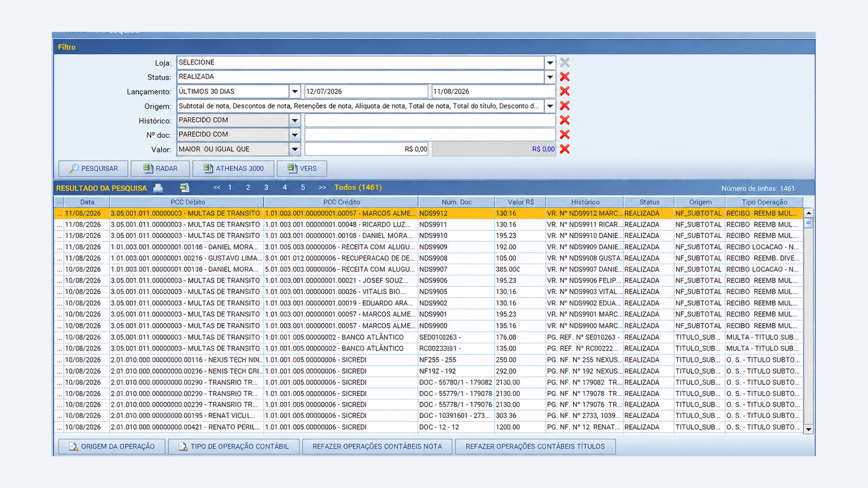Click the start date field 12/07/2026
The width and height of the screenshot is (868, 488).
(x=366, y=91)
